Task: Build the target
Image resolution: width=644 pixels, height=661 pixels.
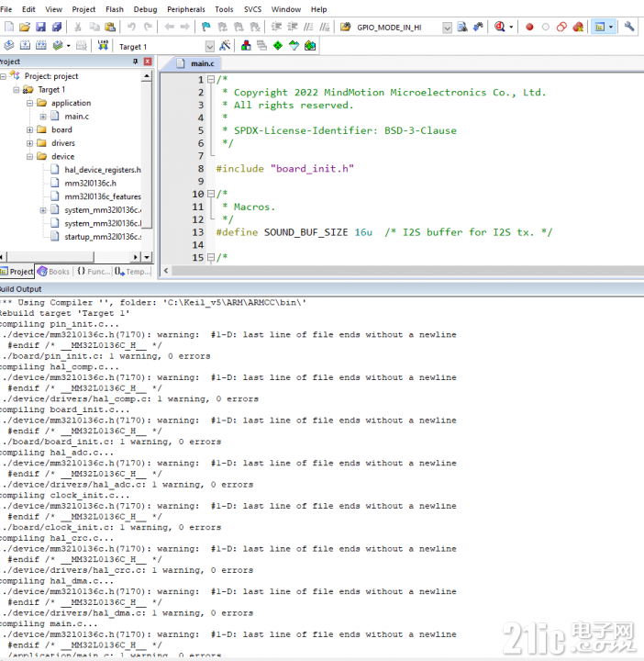Action: [25, 46]
